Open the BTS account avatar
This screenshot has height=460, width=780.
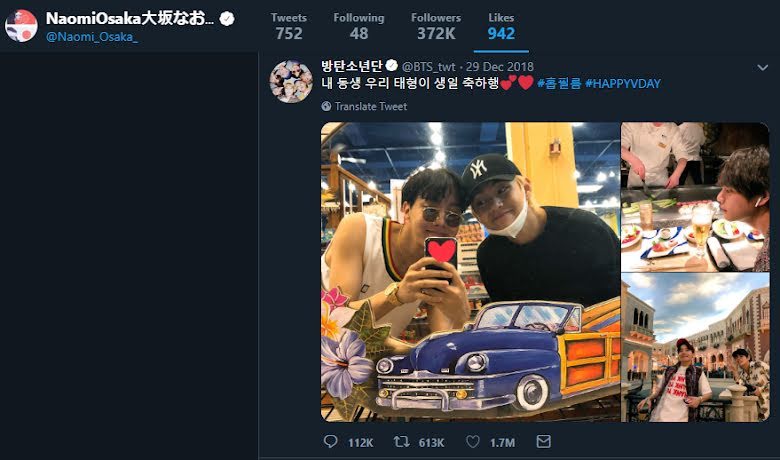pos(291,81)
